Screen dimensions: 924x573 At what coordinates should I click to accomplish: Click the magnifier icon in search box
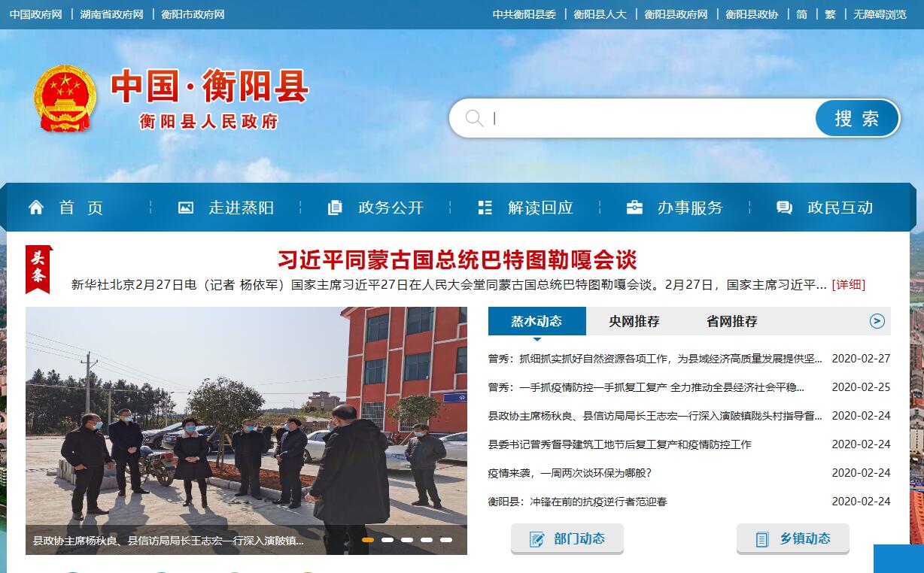click(474, 118)
